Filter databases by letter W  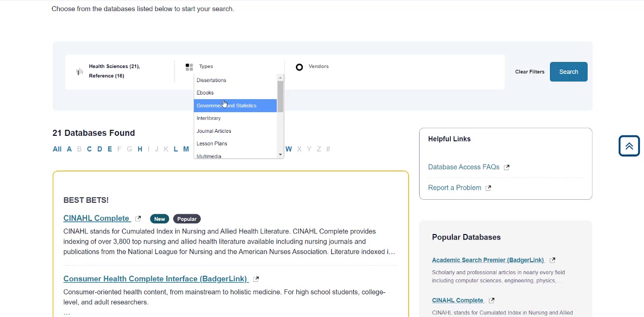click(288, 149)
